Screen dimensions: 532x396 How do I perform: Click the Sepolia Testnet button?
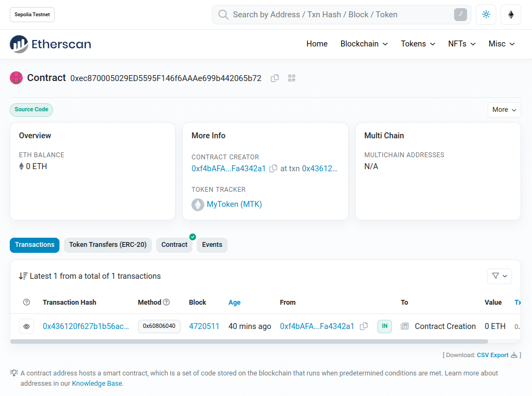coord(32,15)
